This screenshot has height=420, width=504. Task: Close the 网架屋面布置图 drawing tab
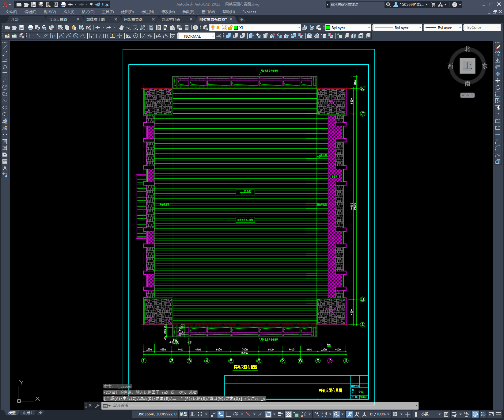tap(231, 19)
